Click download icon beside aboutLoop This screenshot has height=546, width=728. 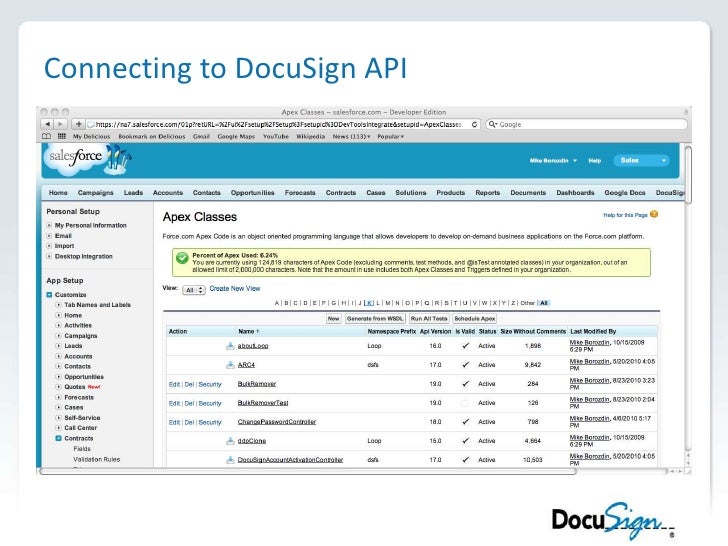tap(230, 346)
